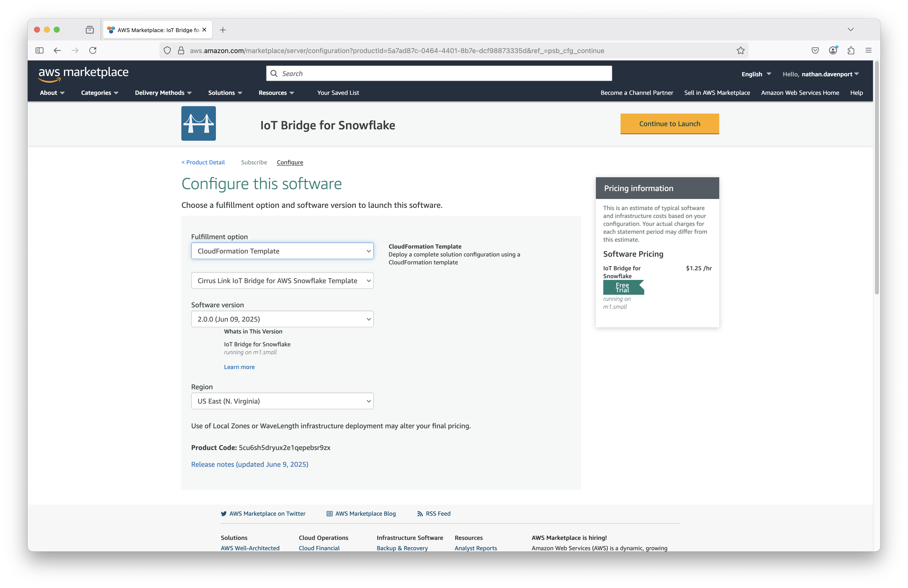Open the browser hamburger menu
The image size is (908, 588).
pos(868,50)
